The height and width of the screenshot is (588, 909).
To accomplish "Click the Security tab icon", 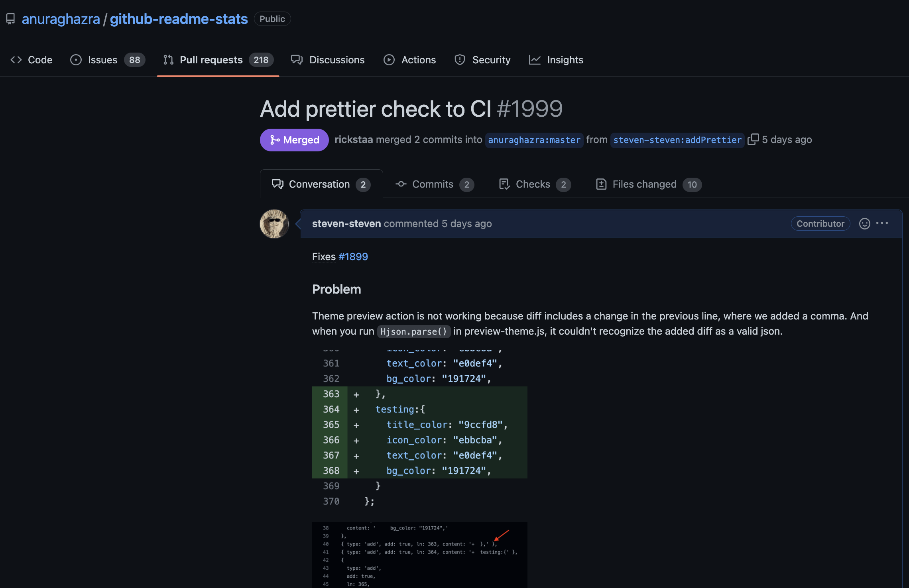I will point(459,59).
